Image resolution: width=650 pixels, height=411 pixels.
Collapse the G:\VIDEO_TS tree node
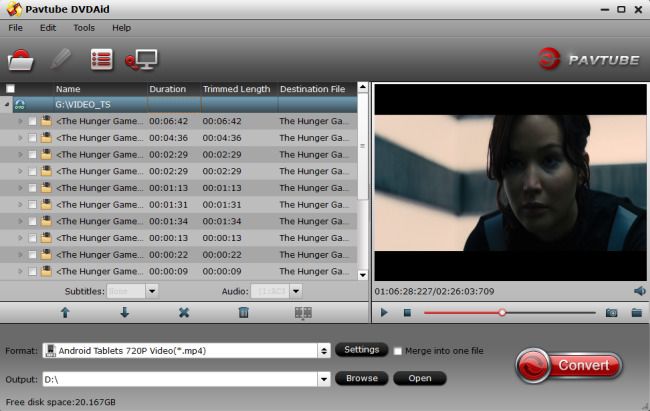(x=8, y=104)
